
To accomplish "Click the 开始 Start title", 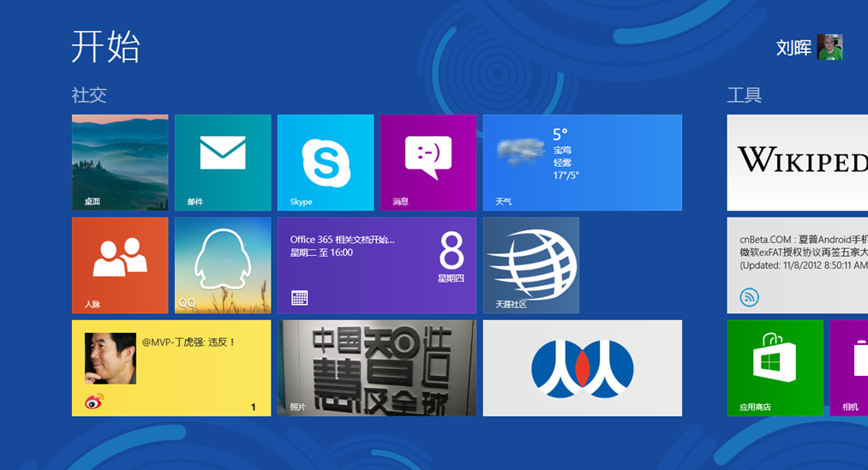I will [105, 46].
